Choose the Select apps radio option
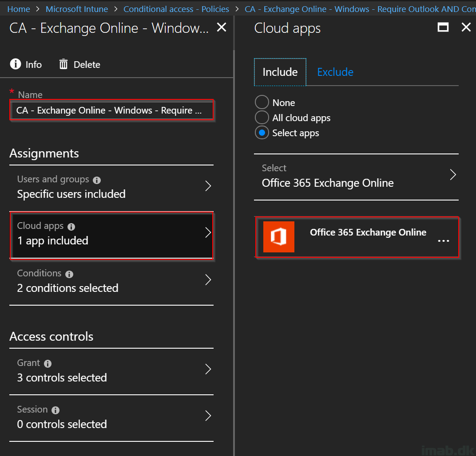 pyautogui.click(x=262, y=133)
